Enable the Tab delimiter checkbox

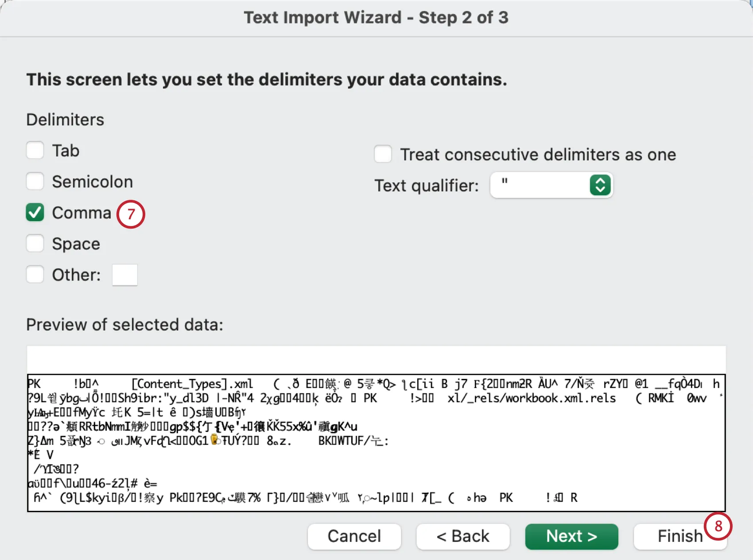pyautogui.click(x=35, y=150)
